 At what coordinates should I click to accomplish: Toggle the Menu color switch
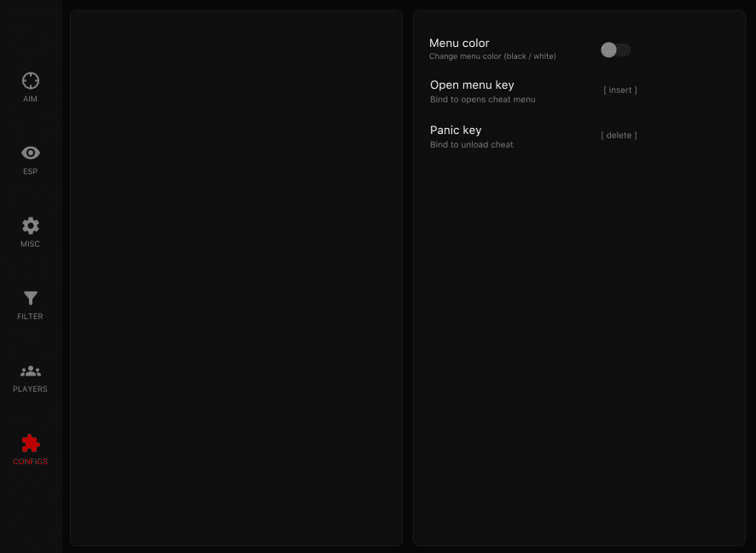click(x=616, y=49)
